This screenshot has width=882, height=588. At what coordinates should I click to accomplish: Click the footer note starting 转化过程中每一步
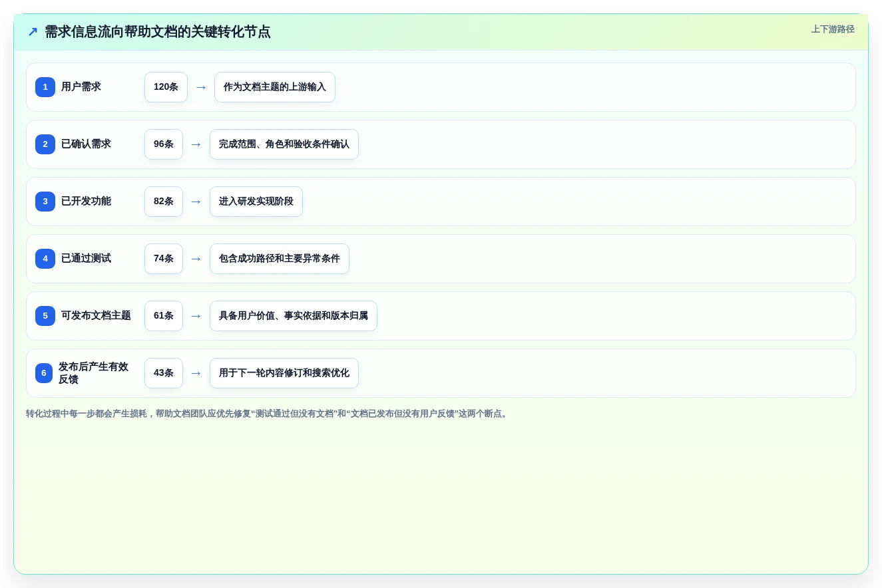[x=268, y=414]
